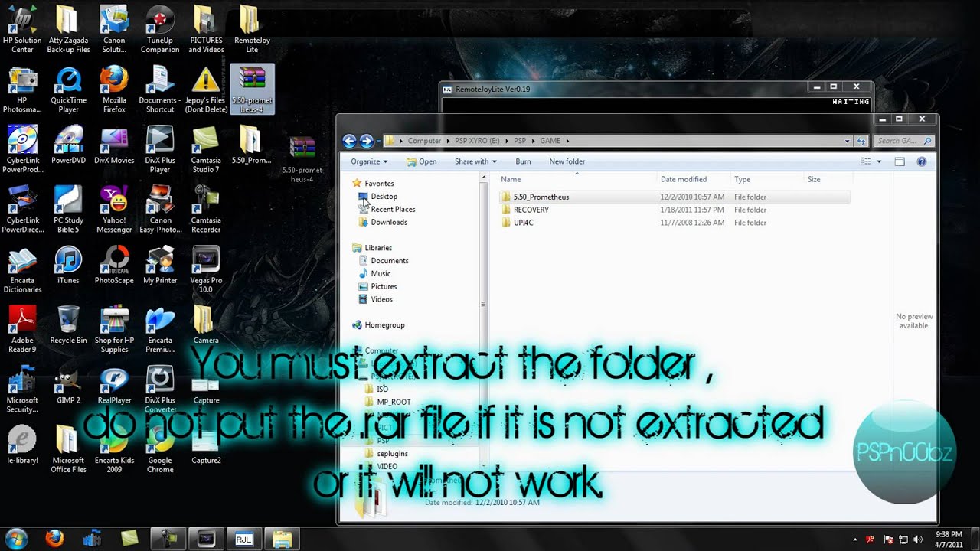980x551 pixels.
Task: Open Downloads in navigation pane
Action: click(x=383, y=222)
